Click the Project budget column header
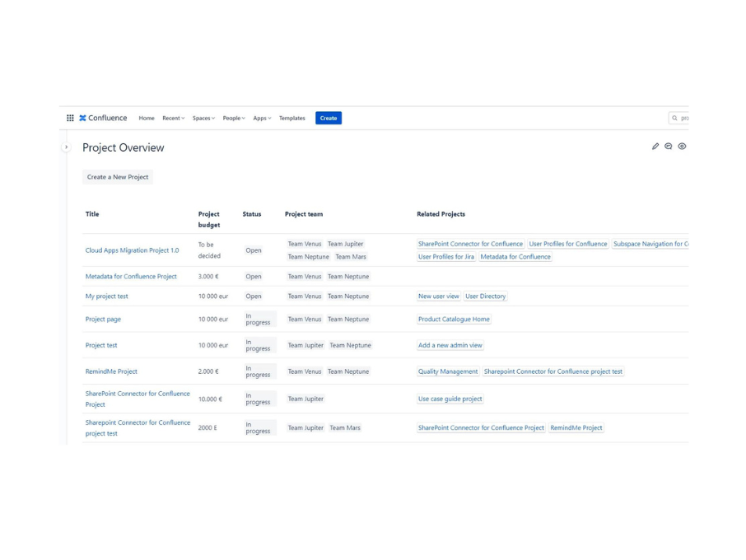746x560 pixels. (x=209, y=219)
